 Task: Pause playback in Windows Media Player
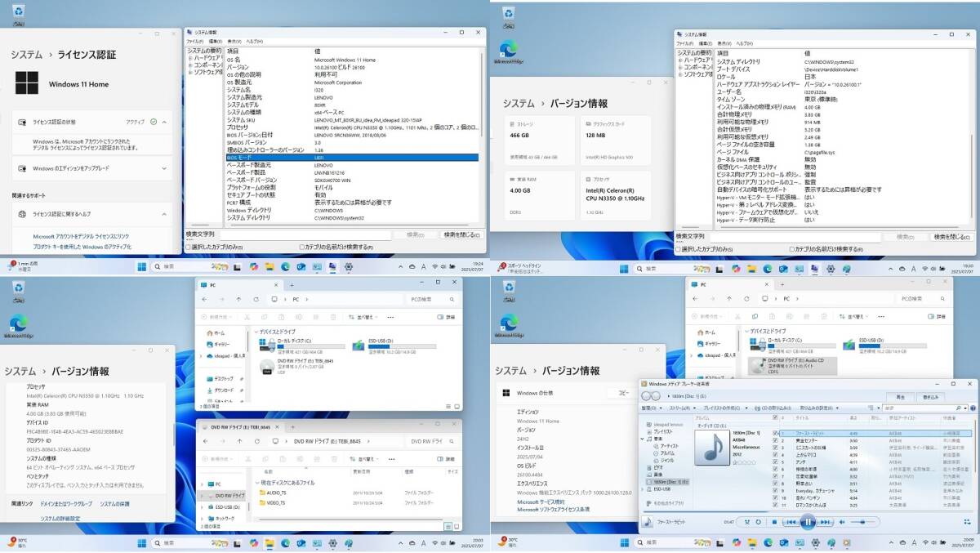[807, 522]
